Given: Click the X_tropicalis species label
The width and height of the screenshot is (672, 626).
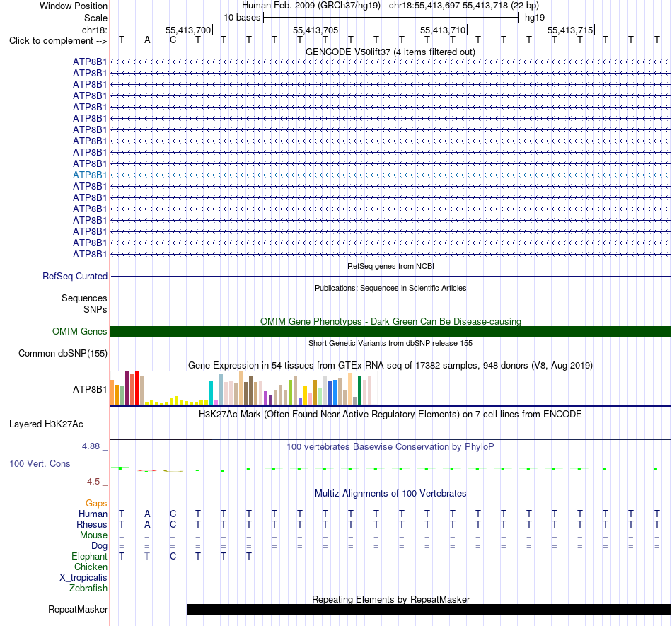Looking at the screenshot, I should pos(83,578).
